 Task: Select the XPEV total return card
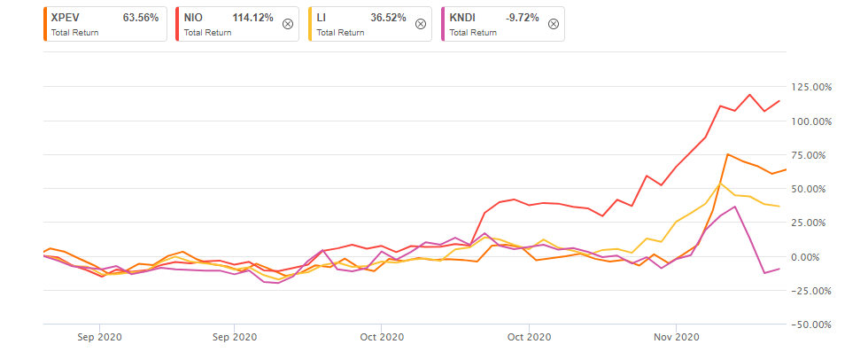105,24
